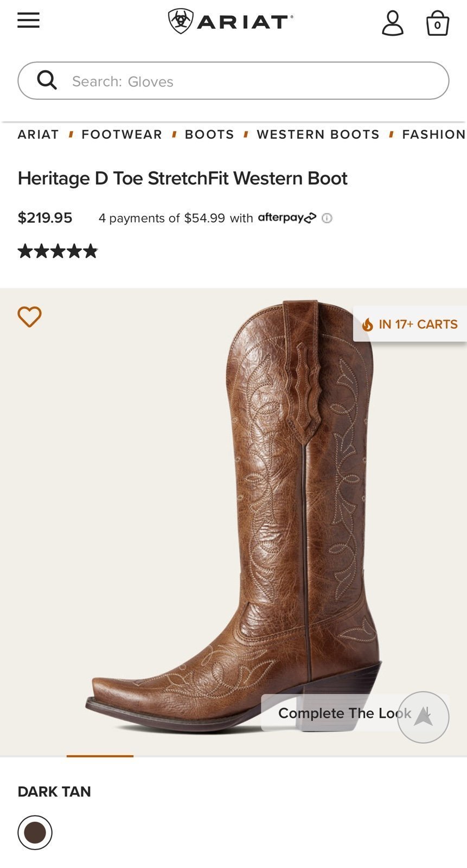Image resolution: width=467 pixels, height=868 pixels.
Task: Select the Dark Tan color swatch
Action: (x=35, y=832)
